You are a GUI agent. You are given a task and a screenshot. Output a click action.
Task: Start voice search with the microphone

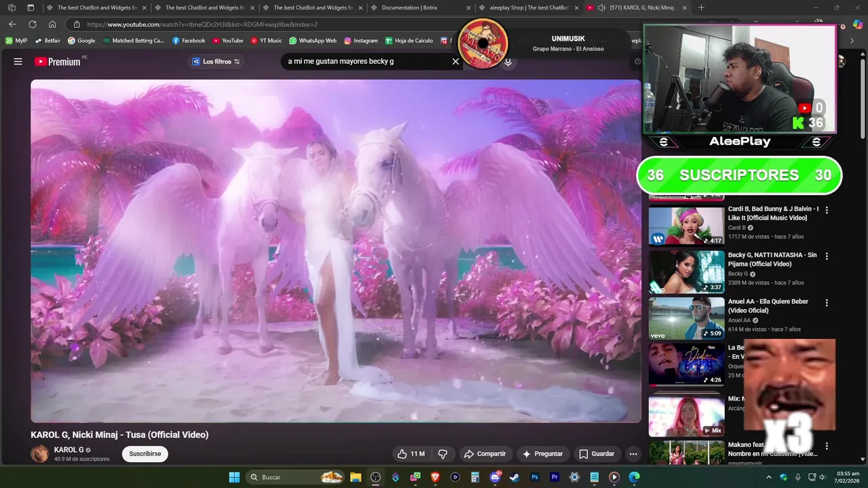508,63
